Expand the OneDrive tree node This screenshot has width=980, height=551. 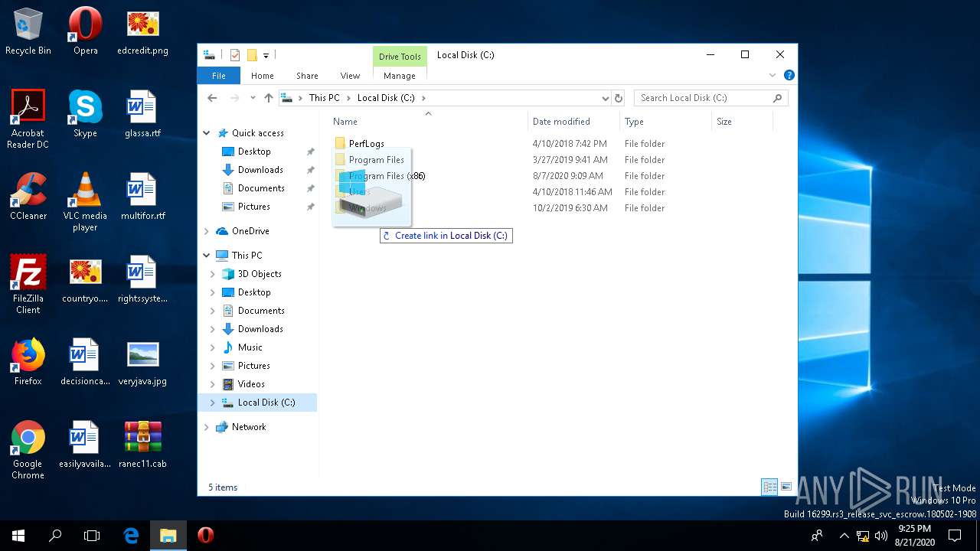pyautogui.click(x=207, y=231)
